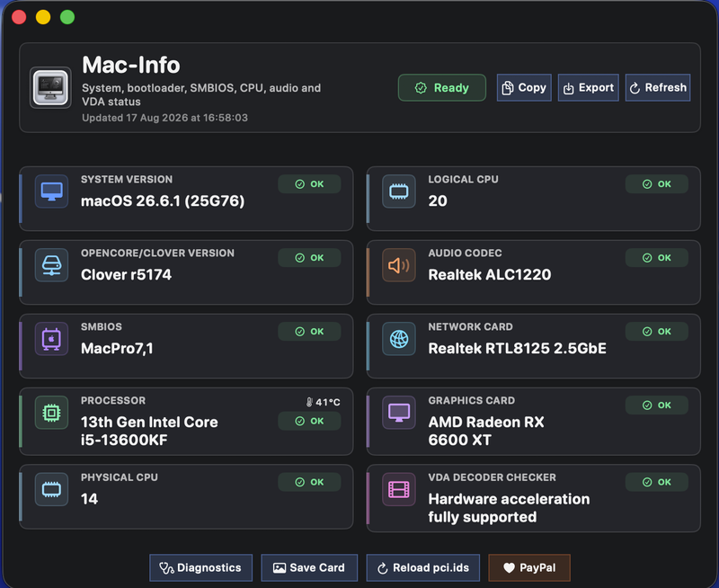Click the Mac-Info title heading

click(x=131, y=65)
